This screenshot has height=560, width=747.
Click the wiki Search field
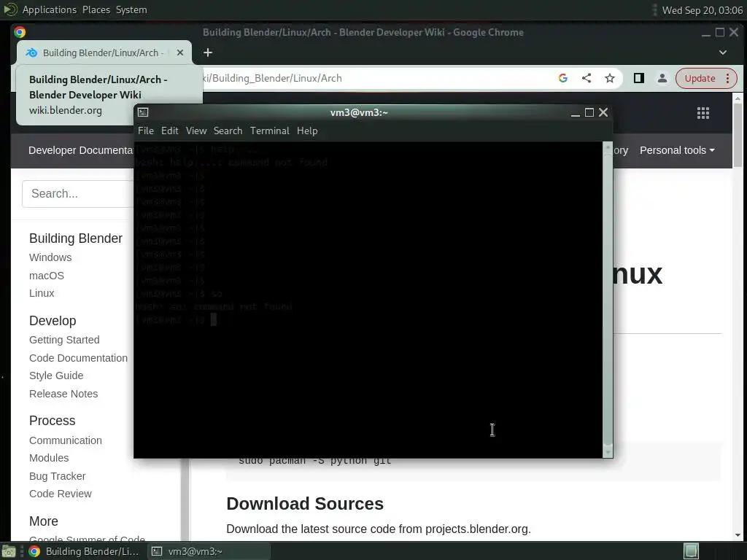click(x=79, y=194)
